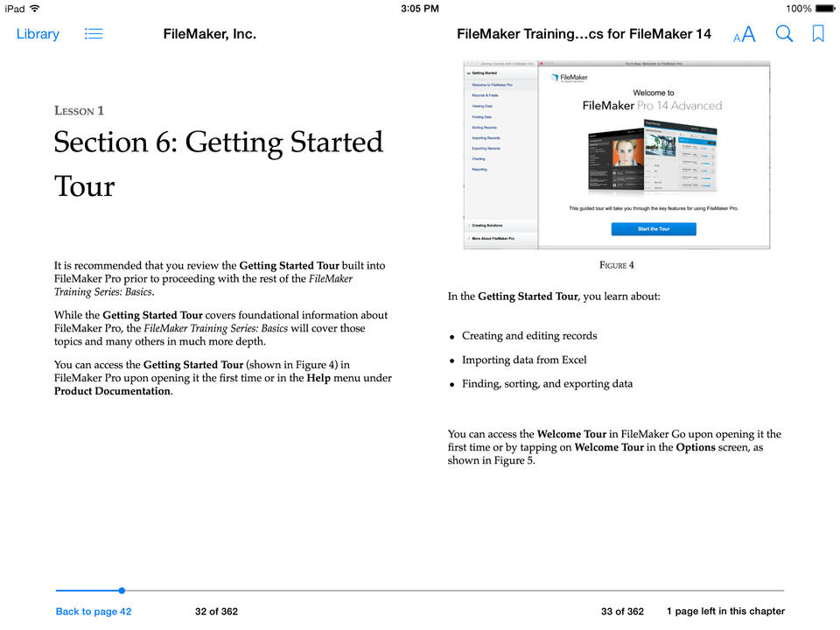
Task: Select Exporting Records in Figure 4 sidebar
Action: pos(486,149)
